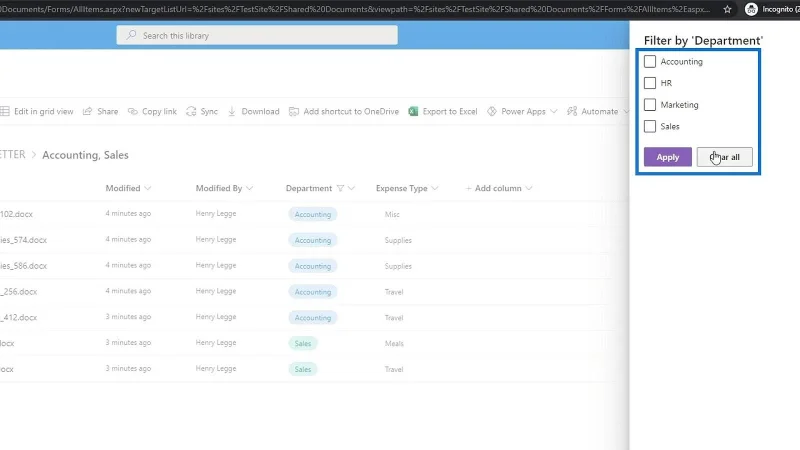Click the Search this library field
The width and height of the screenshot is (800, 450).
pos(257,35)
